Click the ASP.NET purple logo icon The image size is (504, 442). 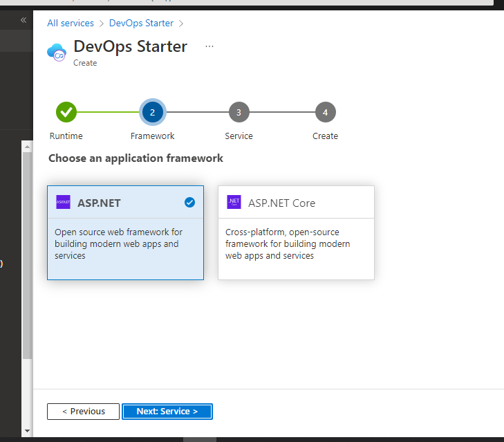pos(64,203)
